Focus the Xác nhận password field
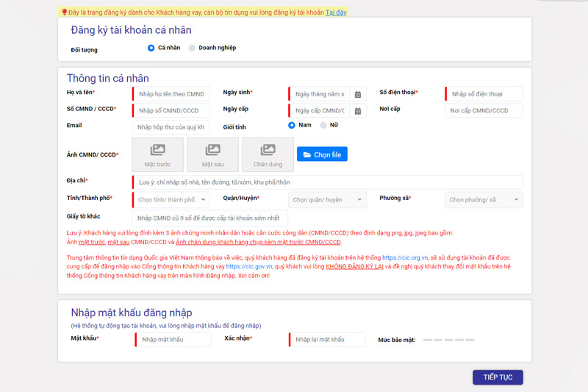The width and height of the screenshot is (588, 392). tap(326, 340)
